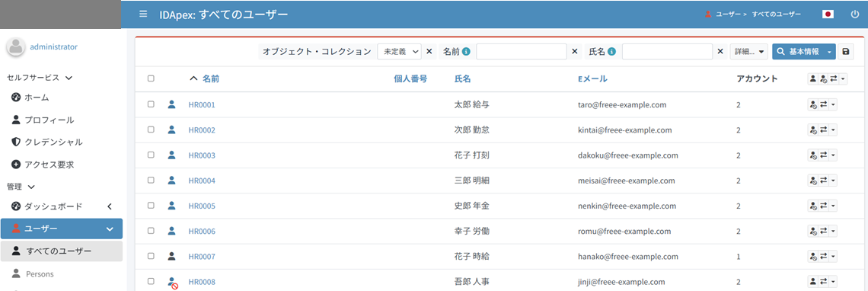
Task: Click header bulk transfer arrows icon
Action: pyautogui.click(x=834, y=79)
